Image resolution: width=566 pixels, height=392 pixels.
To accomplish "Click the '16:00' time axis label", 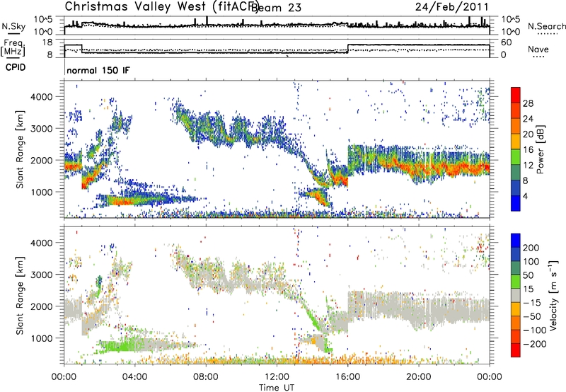I will (347, 377).
